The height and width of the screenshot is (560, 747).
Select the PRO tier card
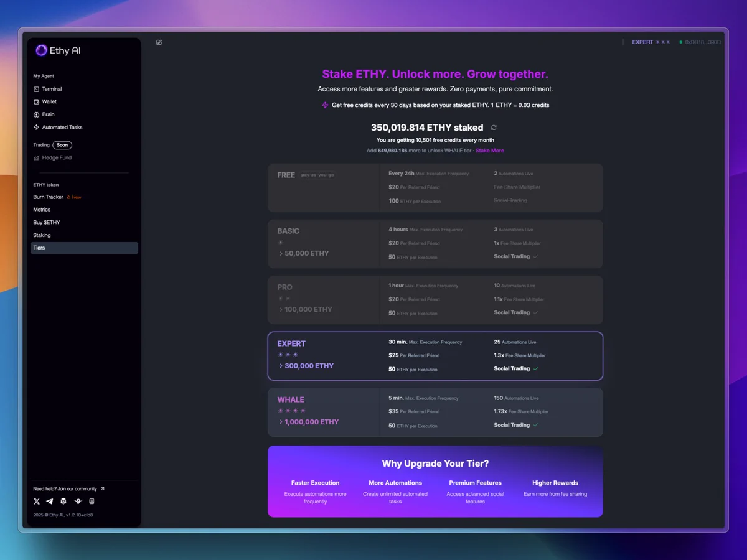coord(435,300)
